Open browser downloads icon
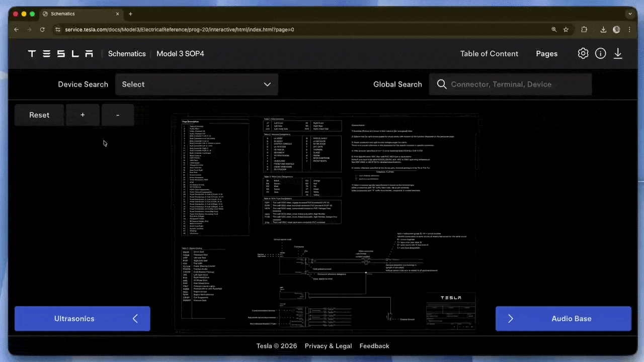 click(x=603, y=30)
